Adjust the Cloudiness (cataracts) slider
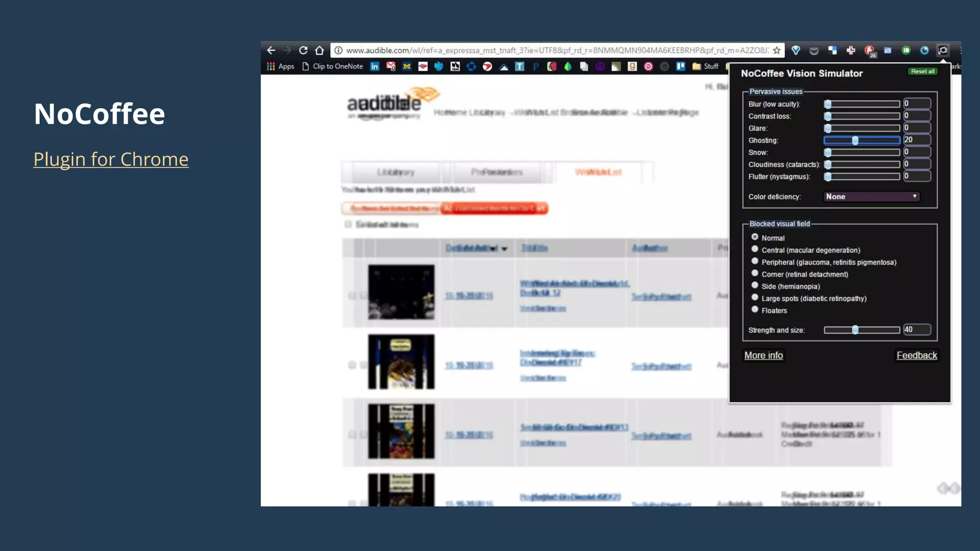 tap(862, 164)
